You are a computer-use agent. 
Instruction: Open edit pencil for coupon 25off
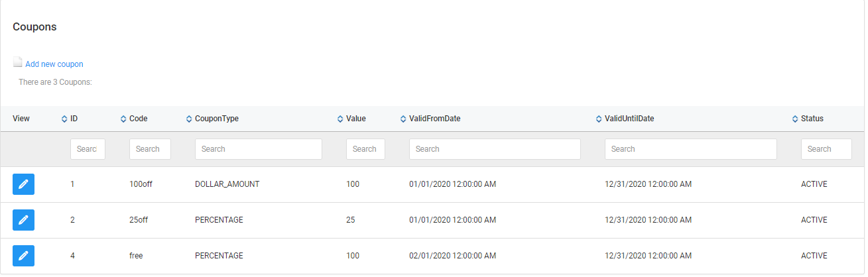(23, 220)
